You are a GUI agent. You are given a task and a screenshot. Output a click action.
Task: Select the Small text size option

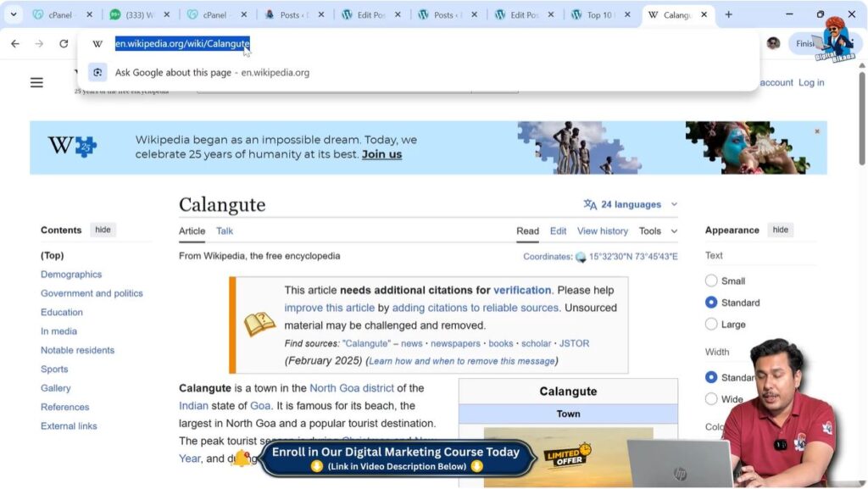(710, 281)
